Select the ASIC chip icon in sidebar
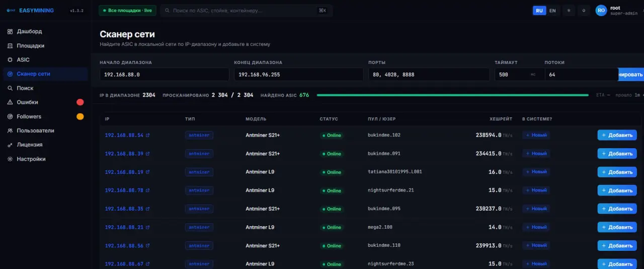This screenshot has height=269, width=644. (10, 59)
